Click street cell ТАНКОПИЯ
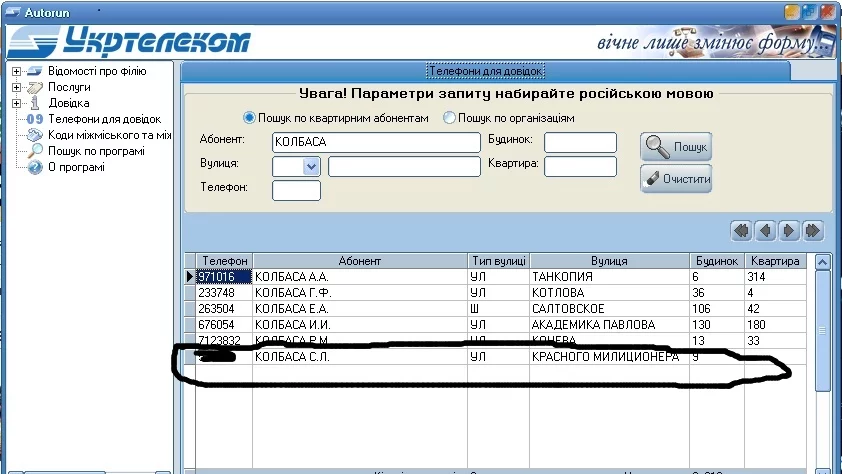 coord(609,276)
